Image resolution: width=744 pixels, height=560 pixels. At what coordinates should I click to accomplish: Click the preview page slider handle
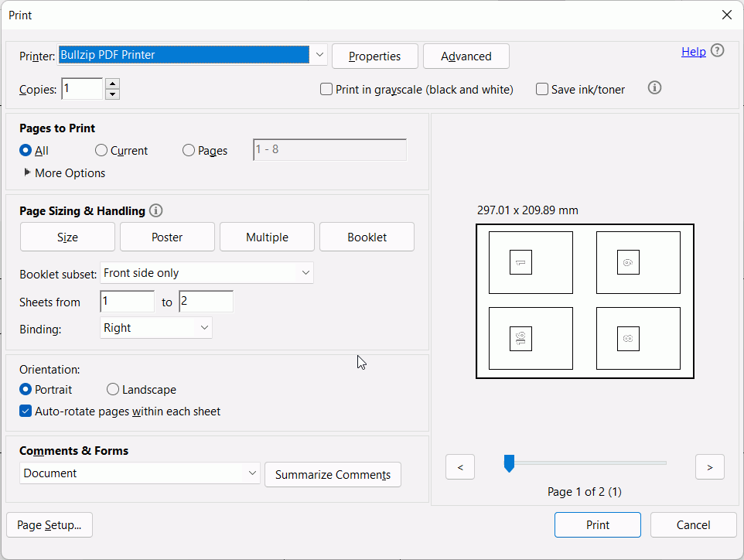point(509,463)
